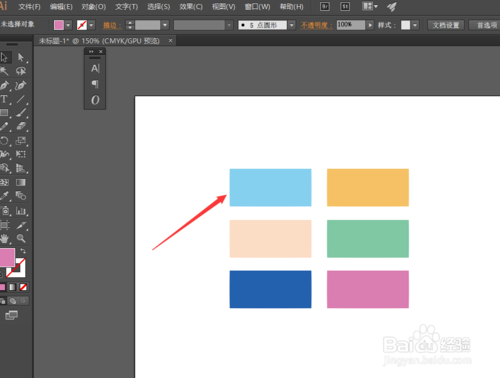Open the 文字(T) menu
500x378 pixels.
(127, 7)
